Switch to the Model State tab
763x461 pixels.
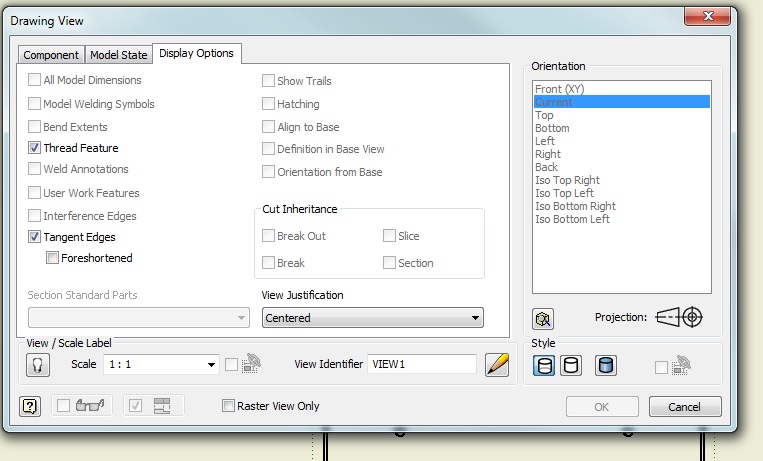coord(119,55)
